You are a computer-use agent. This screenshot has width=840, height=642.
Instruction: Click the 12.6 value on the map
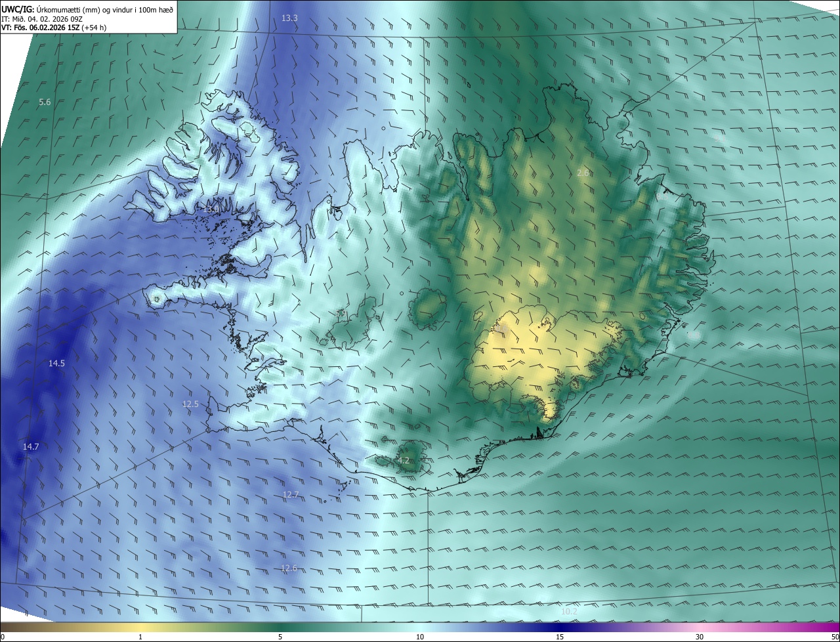(x=289, y=568)
